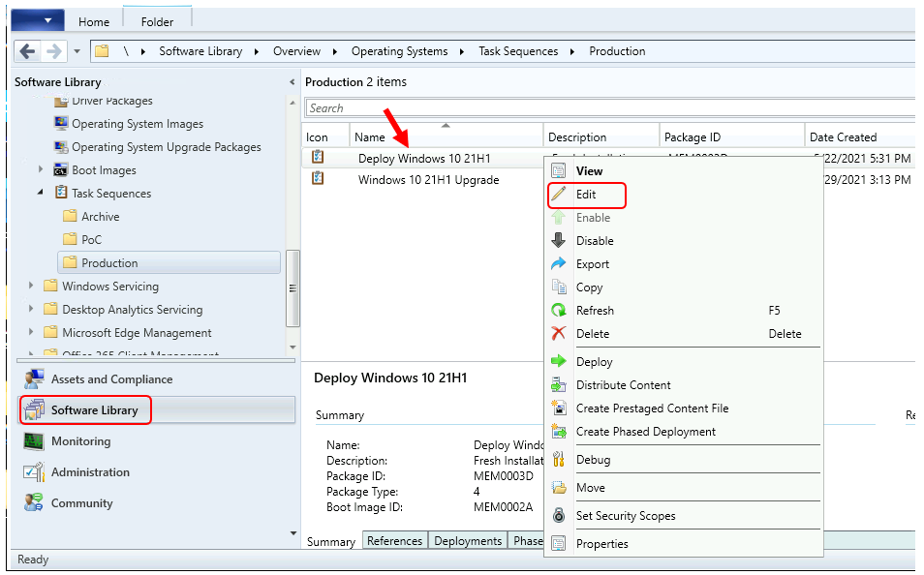Sort by the Description column header
The width and height of the screenshot is (924, 575).
click(x=601, y=136)
